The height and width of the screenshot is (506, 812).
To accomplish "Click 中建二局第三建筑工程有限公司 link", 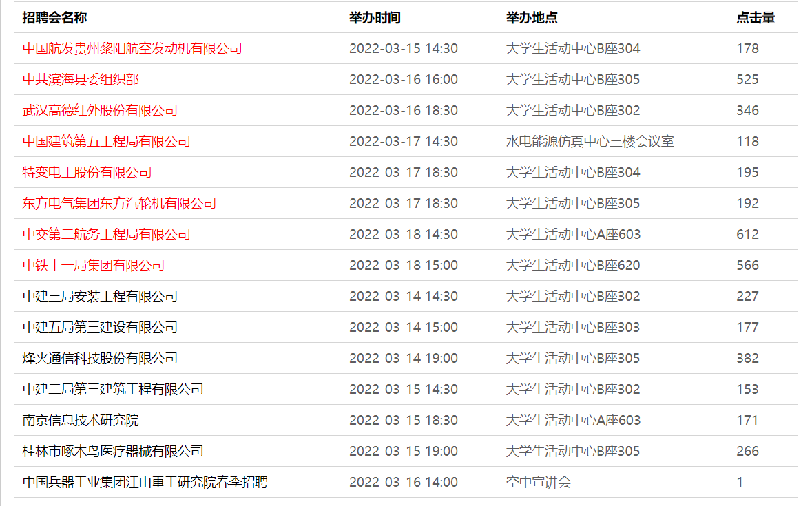I will pyautogui.click(x=113, y=390).
